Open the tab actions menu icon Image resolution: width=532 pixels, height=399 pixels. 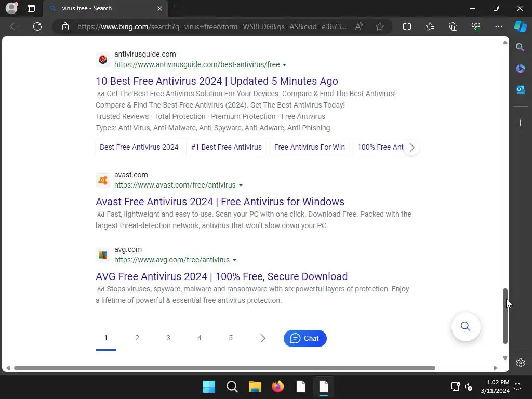point(31,8)
